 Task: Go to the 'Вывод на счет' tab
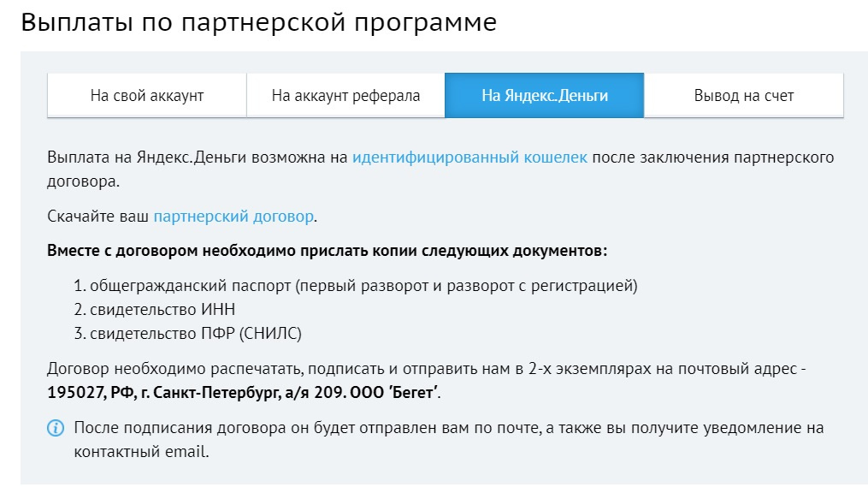[x=743, y=96]
